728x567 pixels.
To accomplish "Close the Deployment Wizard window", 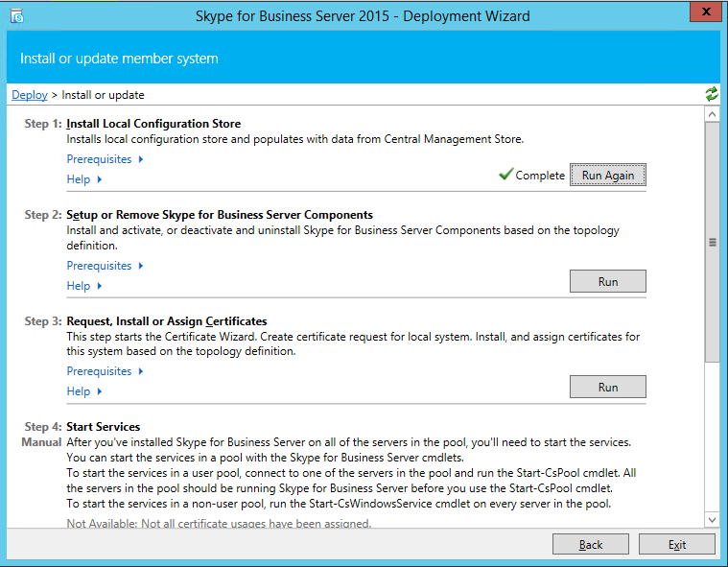I will 706,12.
